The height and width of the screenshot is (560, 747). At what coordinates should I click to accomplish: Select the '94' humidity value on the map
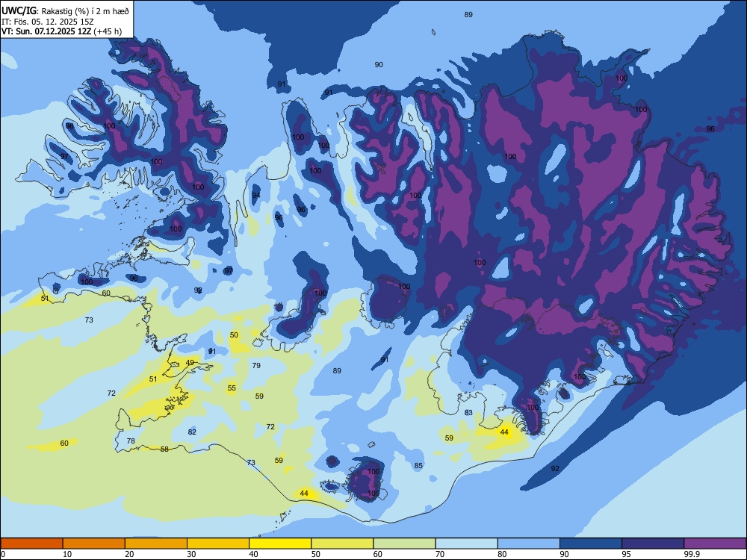(x=256, y=195)
